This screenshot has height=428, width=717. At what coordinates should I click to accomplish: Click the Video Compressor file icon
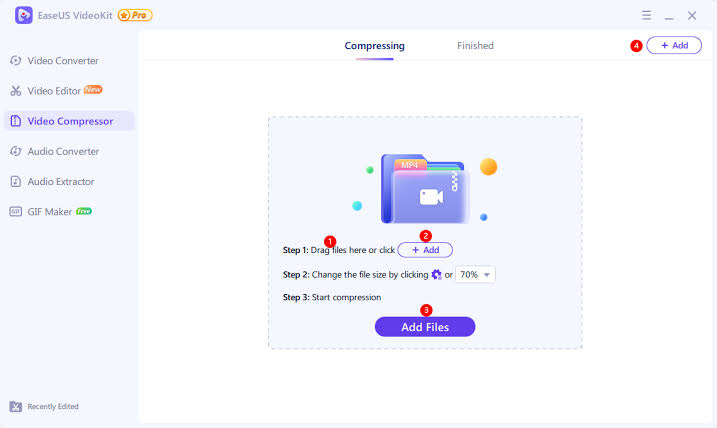click(16, 121)
